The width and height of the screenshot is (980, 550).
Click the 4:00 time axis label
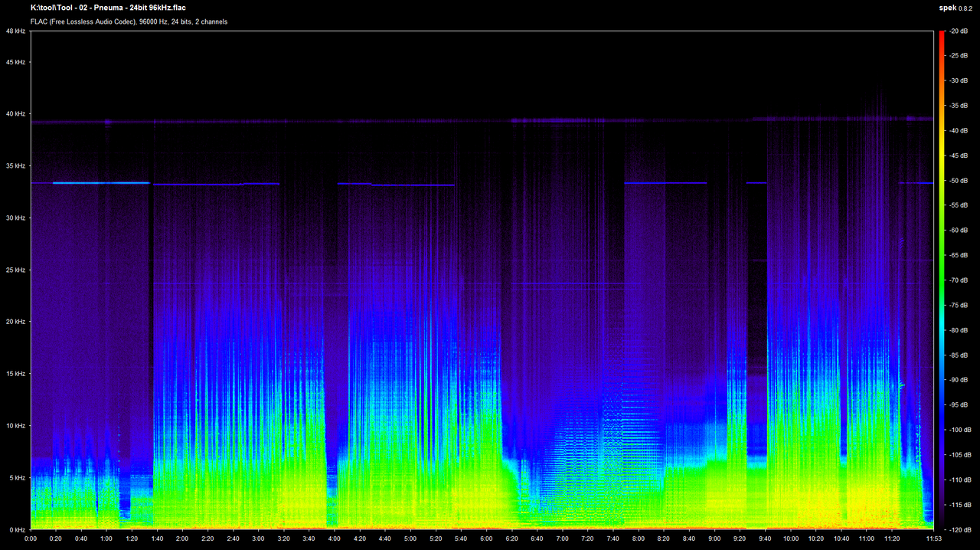(x=335, y=539)
